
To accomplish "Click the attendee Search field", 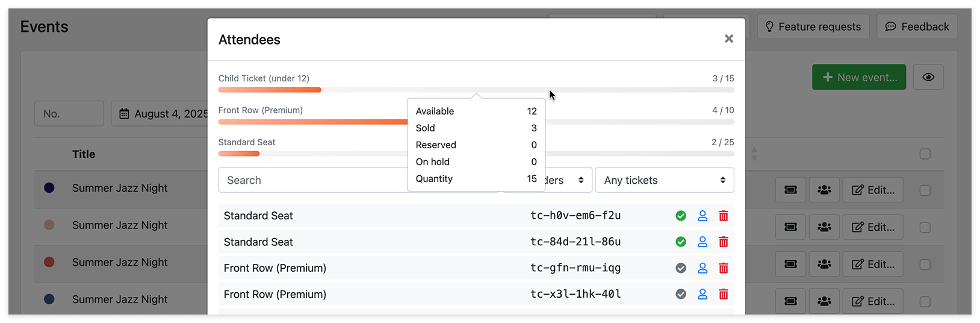I will coord(313,180).
